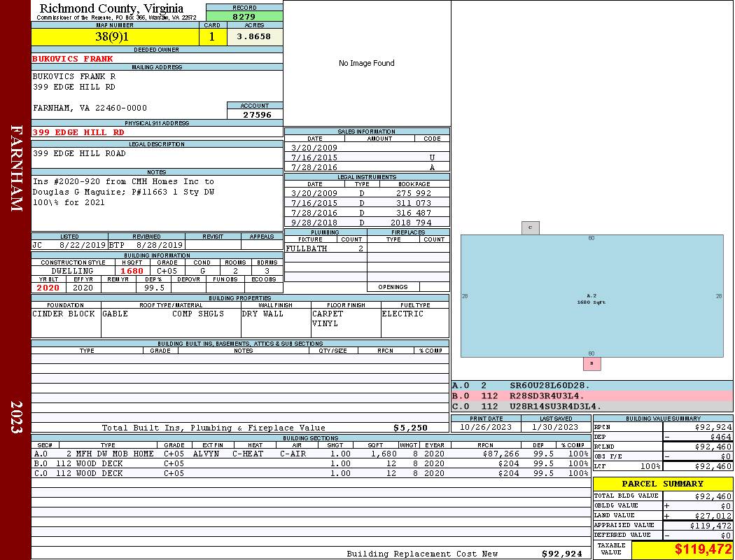Select the MFH DW MOB HOME building section row
Image resolution: width=735 pixels, height=560 pixels.
coord(311,454)
